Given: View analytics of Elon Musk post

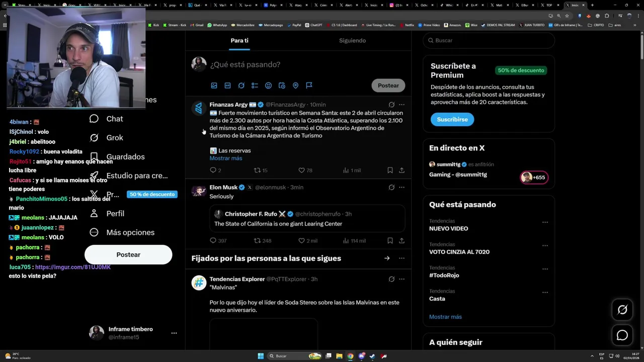Looking at the screenshot, I should 354,241.
